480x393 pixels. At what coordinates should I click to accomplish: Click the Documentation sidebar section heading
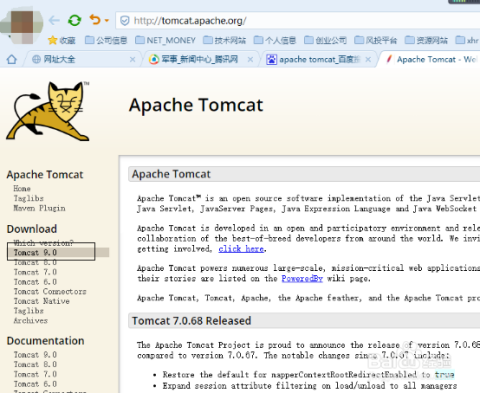coord(46,341)
